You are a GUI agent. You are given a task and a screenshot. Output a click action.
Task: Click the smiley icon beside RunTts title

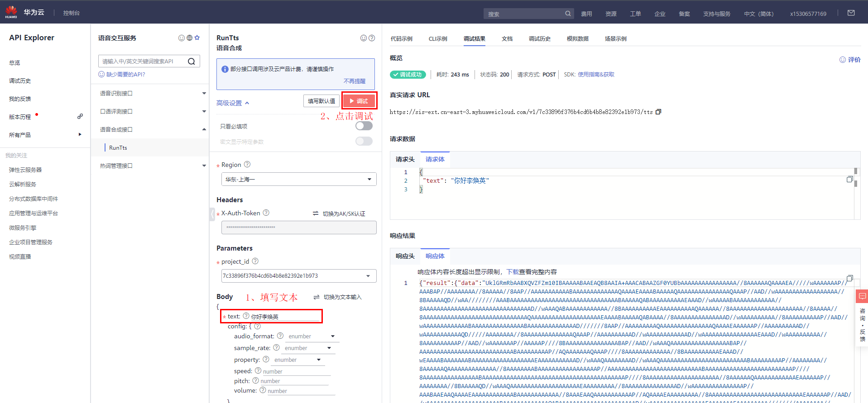[364, 38]
